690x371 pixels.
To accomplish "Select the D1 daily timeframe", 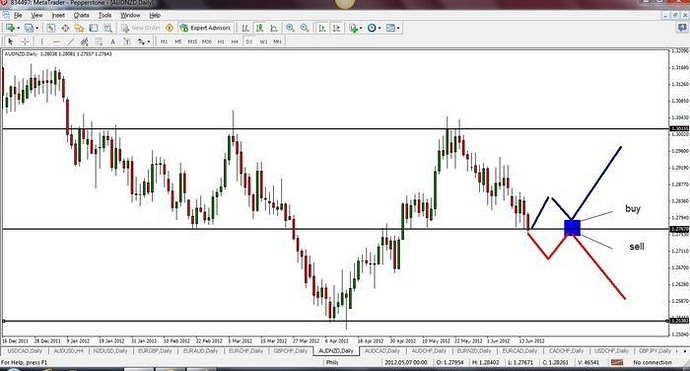I will (x=249, y=41).
